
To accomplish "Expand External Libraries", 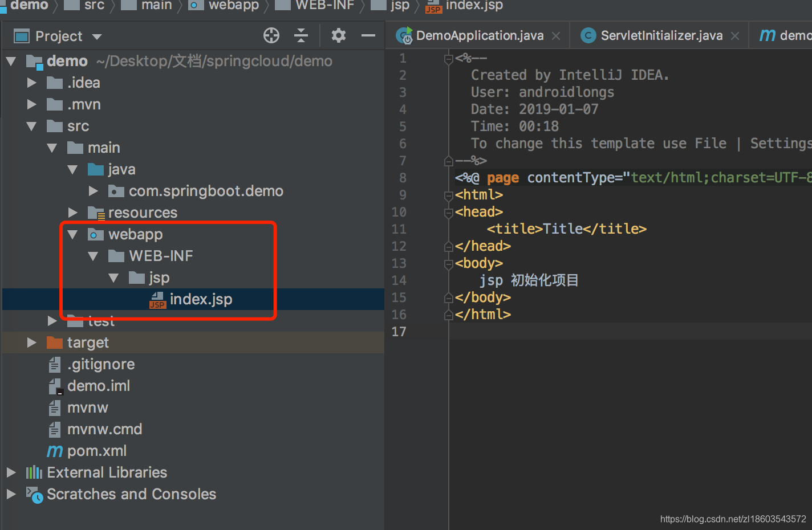I will pos(11,472).
